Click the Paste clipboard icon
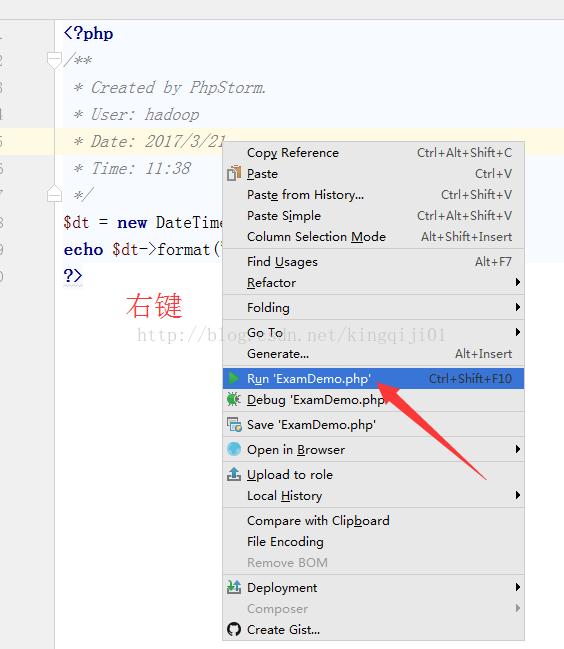The image size is (564, 649). pyautogui.click(x=234, y=173)
